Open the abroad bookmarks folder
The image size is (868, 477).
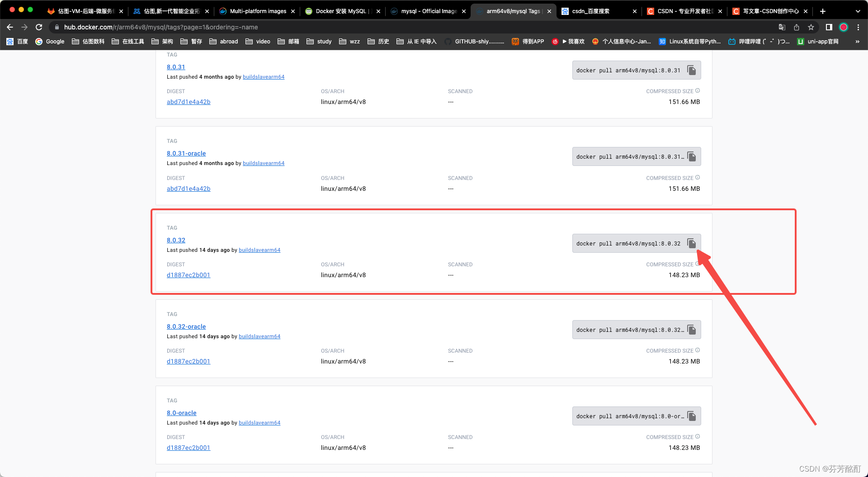pyautogui.click(x=224, y=42)
